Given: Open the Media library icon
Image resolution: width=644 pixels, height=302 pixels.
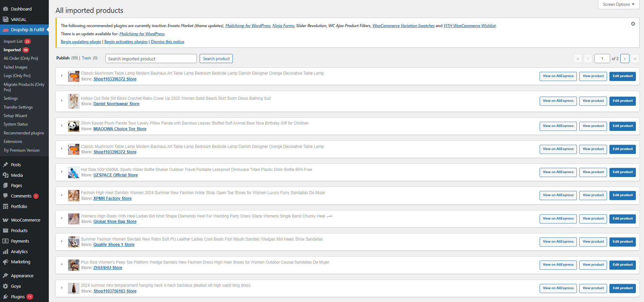Looking at the screenshot, I should [5, 175].
